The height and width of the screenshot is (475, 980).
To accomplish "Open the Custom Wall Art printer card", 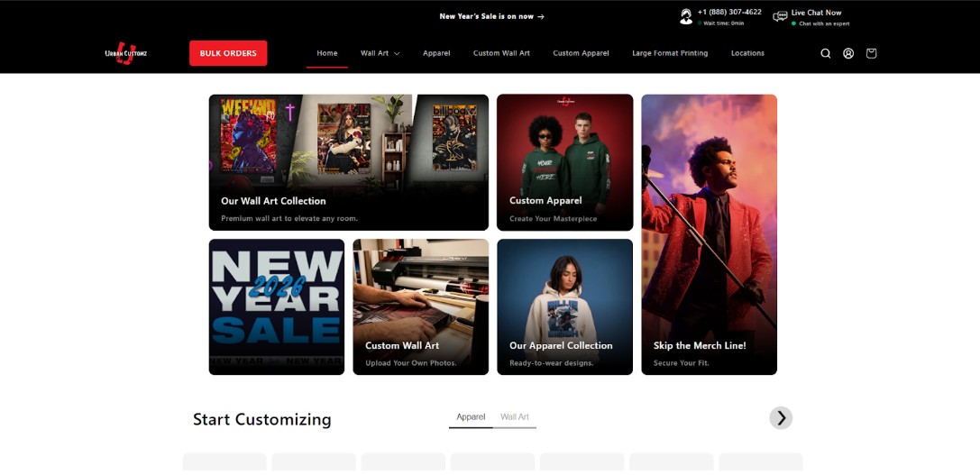I will click(x=421, y=306).
